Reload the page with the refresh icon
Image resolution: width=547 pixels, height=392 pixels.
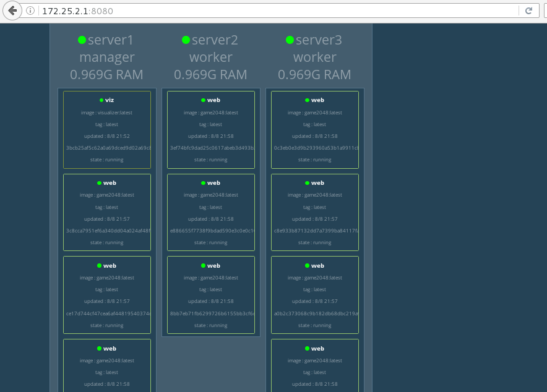pos(529,11)
